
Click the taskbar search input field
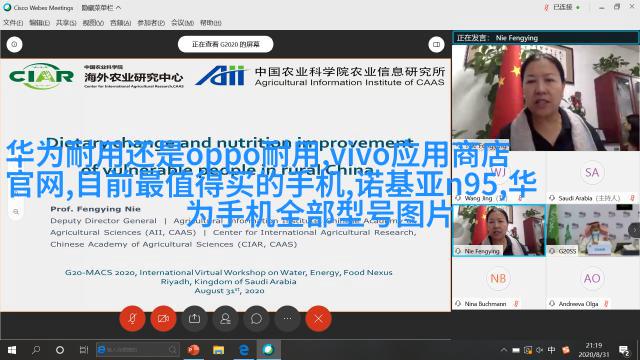point(138,350)
